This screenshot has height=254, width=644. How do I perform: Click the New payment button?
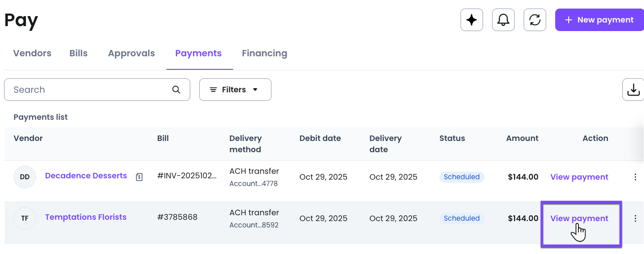pyautogui.click(x=599, y=20)
